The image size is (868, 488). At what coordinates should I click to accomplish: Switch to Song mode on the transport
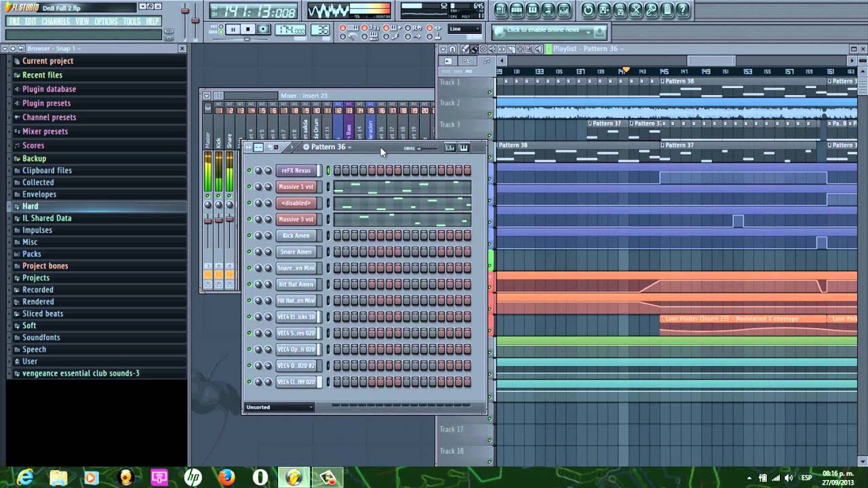coord(221,32)
